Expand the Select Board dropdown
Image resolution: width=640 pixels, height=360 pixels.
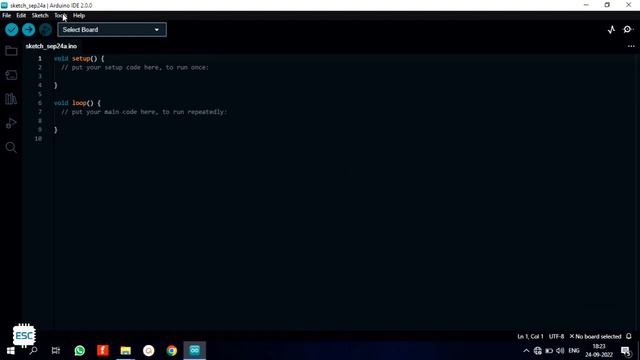click(112, 29)
